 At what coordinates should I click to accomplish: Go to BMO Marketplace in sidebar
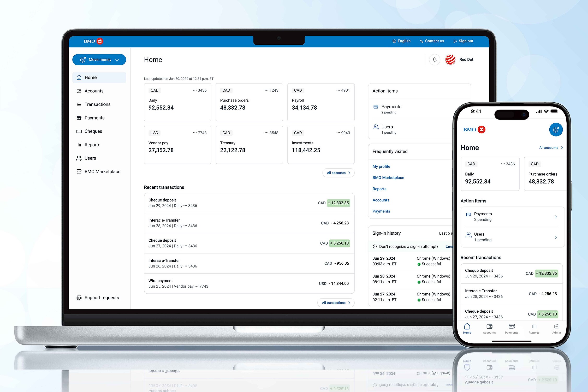102,172
